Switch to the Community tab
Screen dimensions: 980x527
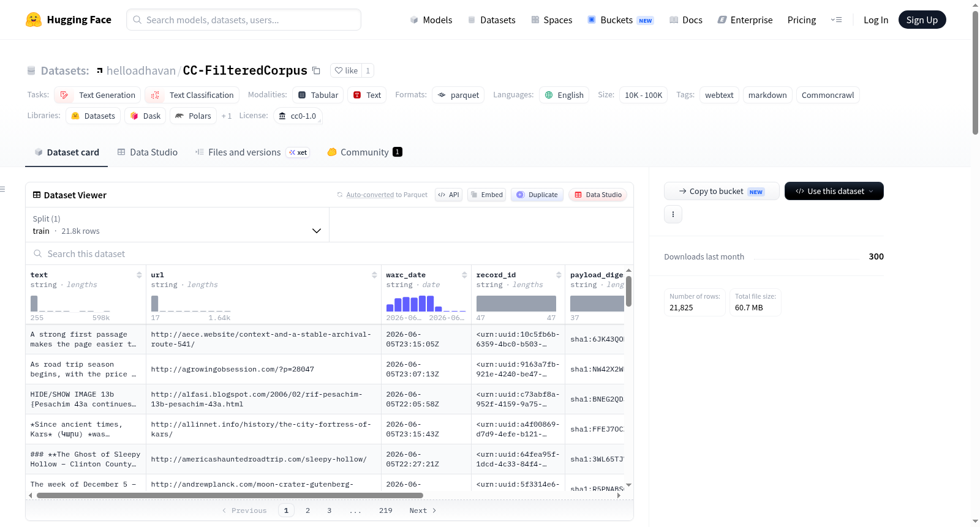coord(365,152)
